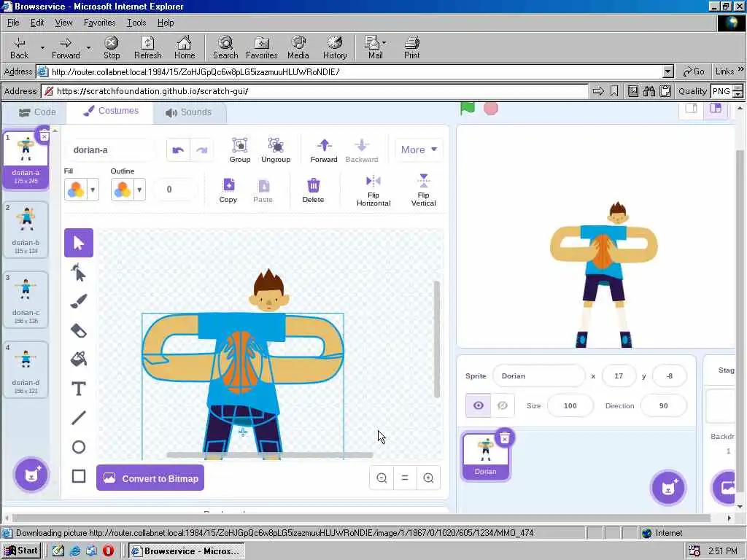
Task: Send selection Backward
Action: tap(362, 150)
